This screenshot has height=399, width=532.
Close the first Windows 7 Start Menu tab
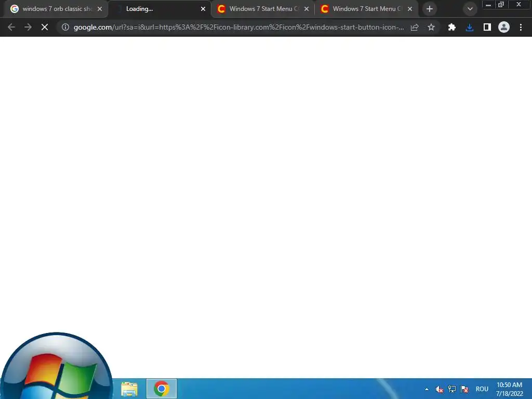(x=307, y=9)
